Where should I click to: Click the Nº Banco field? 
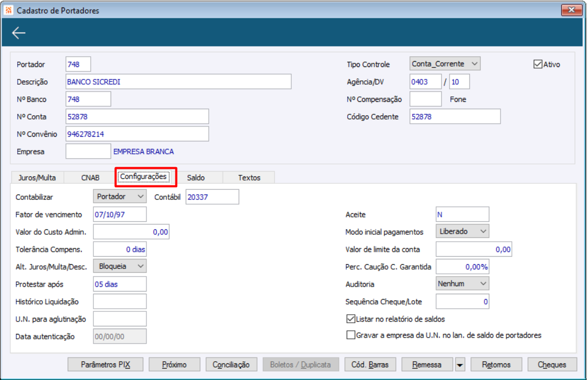(88, 99)
